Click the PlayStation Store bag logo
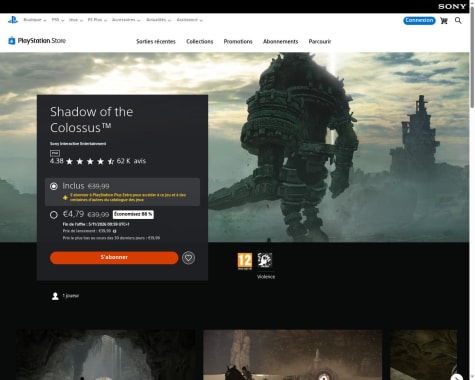This screenshot has height=380, width=475. [x=12, y=41]
